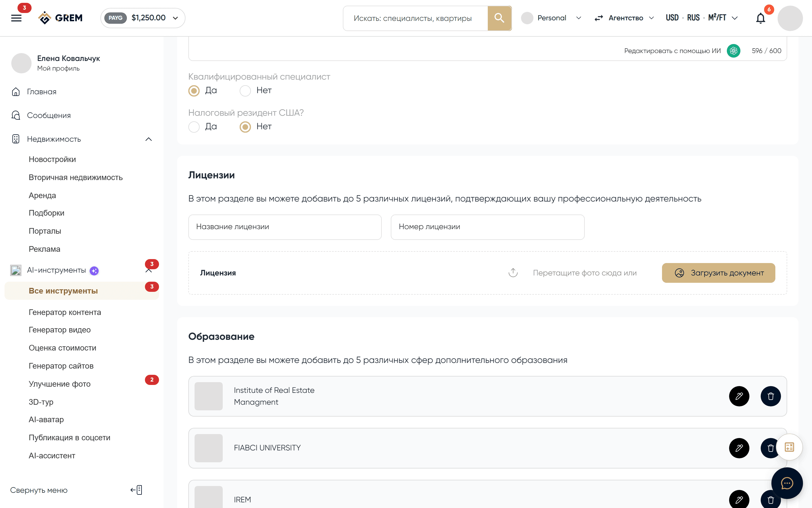Go to Главная in sidebar

coord(42,92)
